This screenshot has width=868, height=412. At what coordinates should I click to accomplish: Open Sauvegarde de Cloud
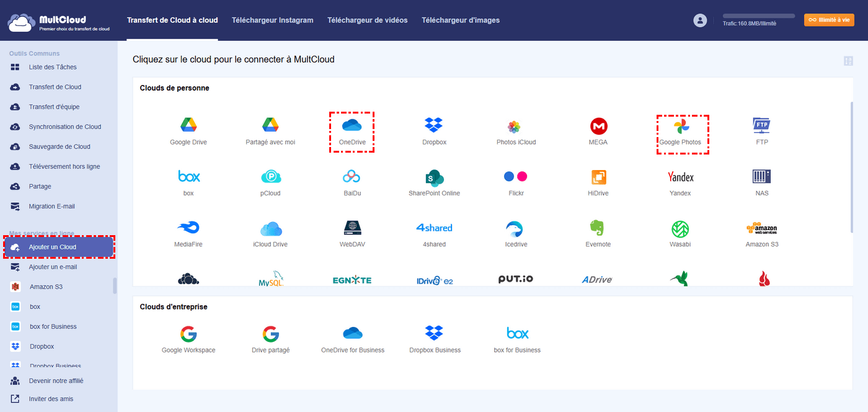tap(58, 146)
